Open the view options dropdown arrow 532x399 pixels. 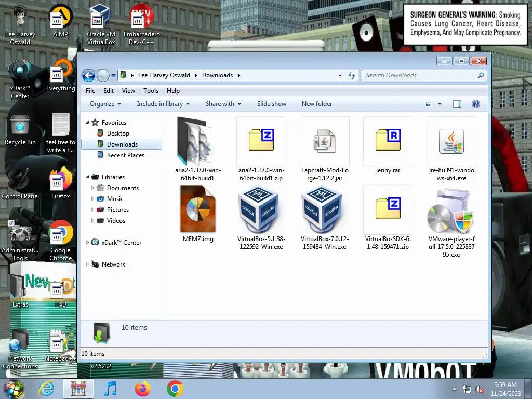[440, 104]
